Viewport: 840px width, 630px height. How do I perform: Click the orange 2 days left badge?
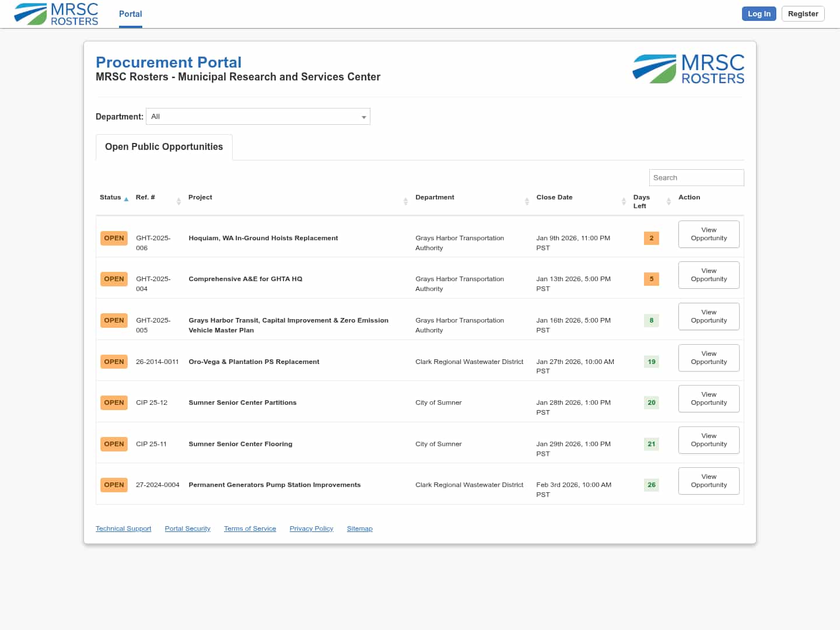point(651,238)
